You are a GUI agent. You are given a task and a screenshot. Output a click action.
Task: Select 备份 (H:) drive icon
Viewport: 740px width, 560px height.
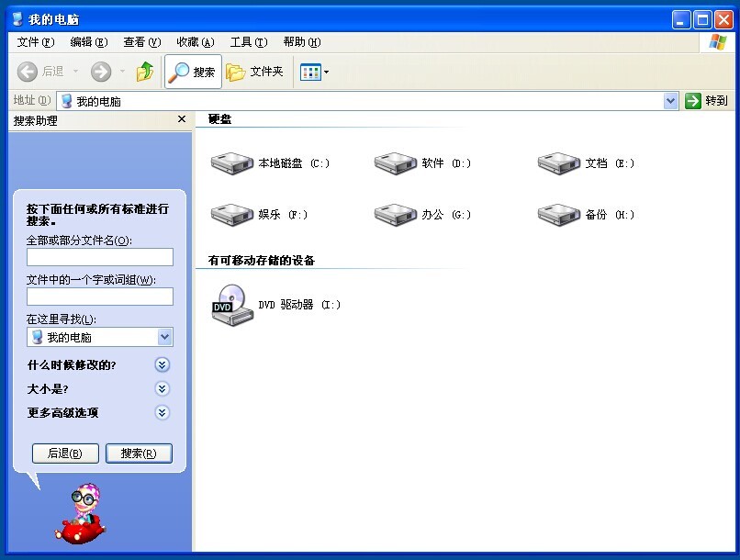pos(559,215)
